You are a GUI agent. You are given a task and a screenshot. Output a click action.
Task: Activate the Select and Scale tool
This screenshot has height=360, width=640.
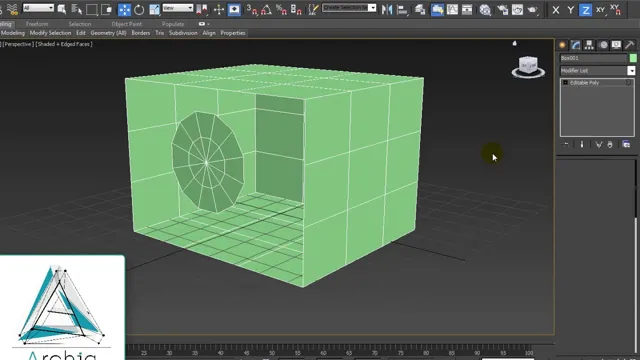pyautogui.click(x=154, y=9)
